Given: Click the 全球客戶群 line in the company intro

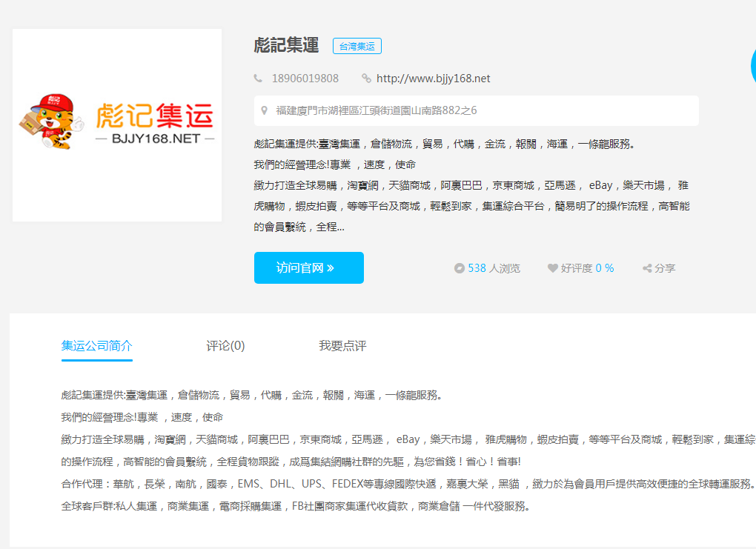Looking at the screenshot, I should [296, 506].
